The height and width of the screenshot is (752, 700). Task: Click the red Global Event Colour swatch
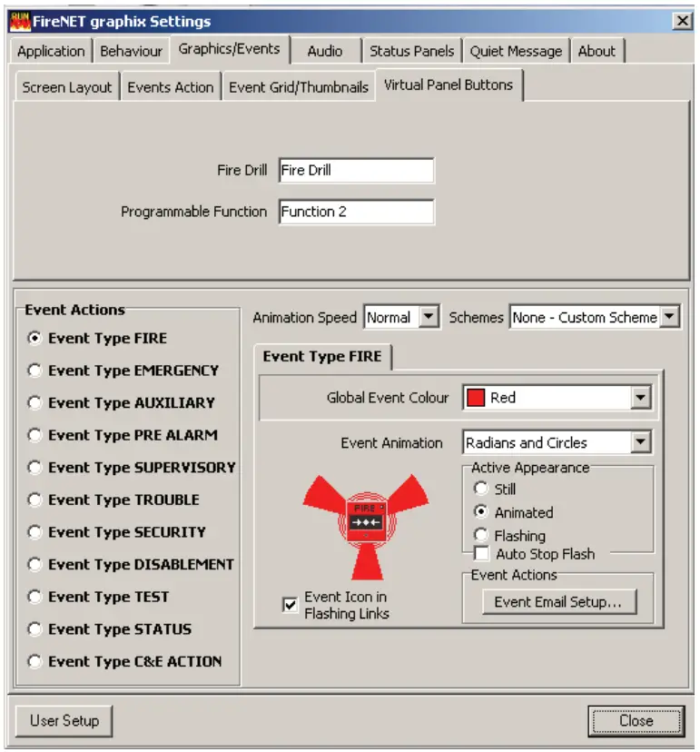[475, 398]
